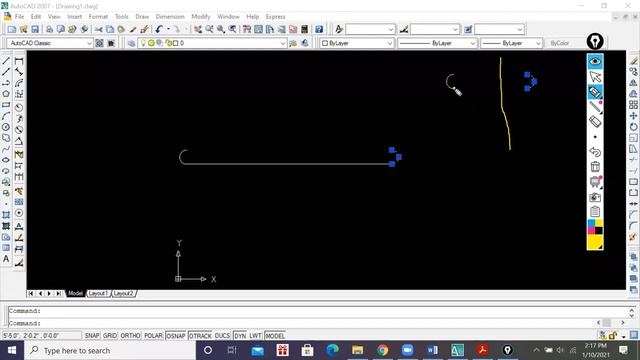640x360 pixels.
Task: Toggle DUCS in status bar
Action: (222, 336)
